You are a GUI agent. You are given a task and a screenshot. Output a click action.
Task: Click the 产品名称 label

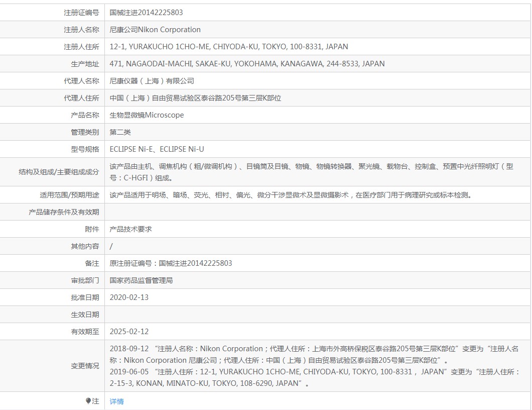coord(85,115)
